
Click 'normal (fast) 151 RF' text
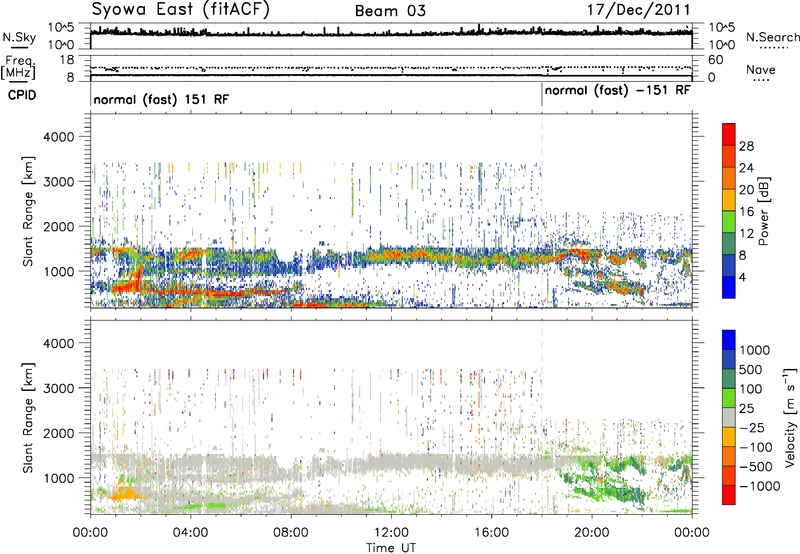(161, 99)
